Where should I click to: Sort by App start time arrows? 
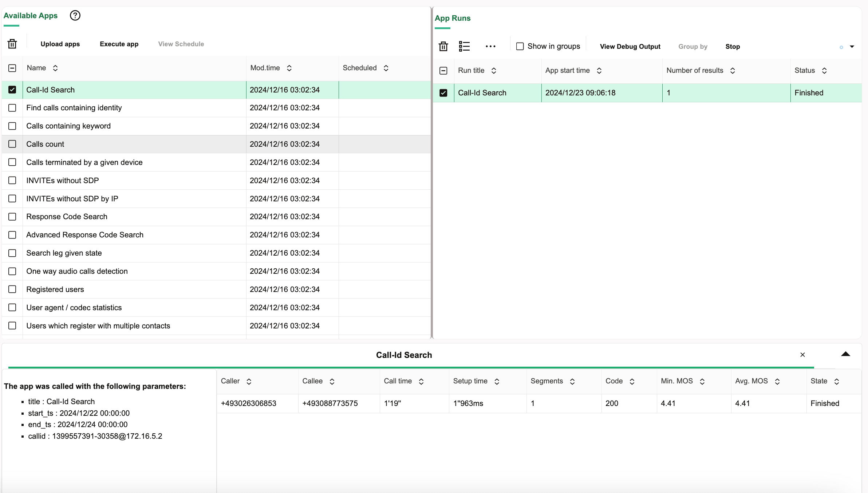click(599, 71)
